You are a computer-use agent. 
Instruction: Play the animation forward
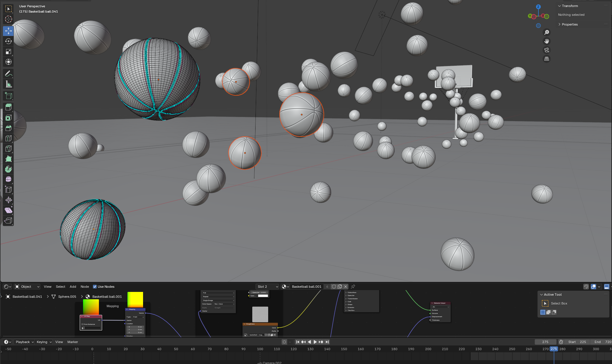[315, 342]
